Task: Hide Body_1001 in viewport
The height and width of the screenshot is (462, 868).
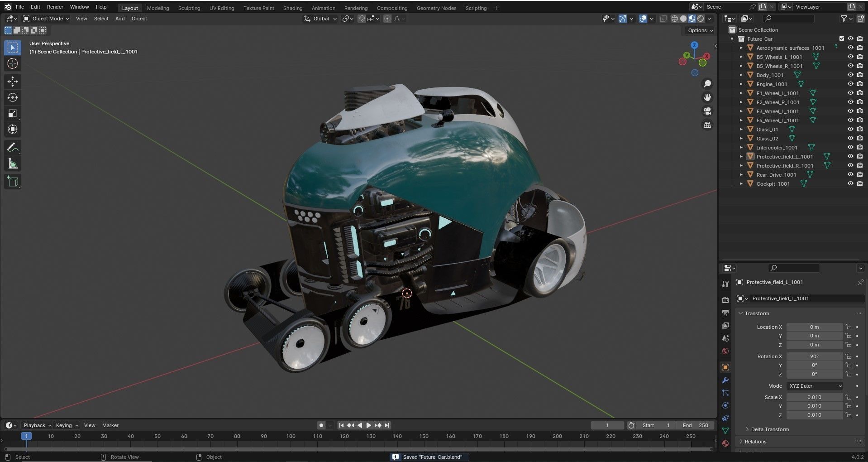Action: [x=850, y=75]
